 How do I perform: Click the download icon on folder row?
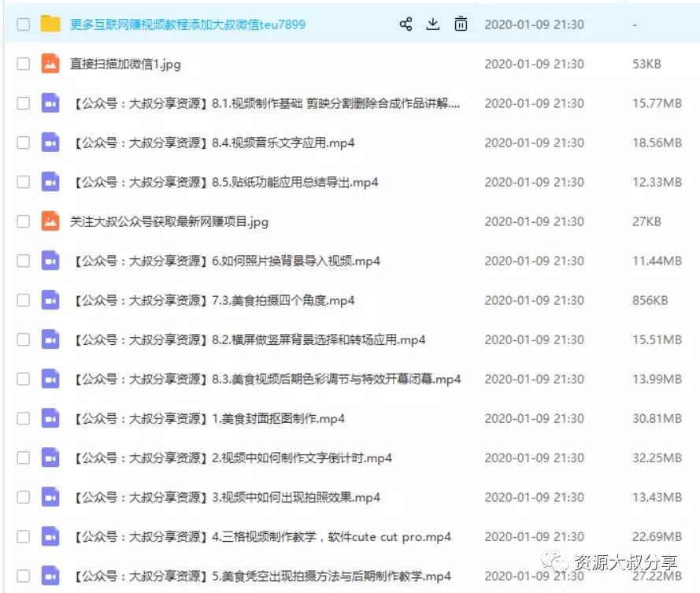[432, 24]
